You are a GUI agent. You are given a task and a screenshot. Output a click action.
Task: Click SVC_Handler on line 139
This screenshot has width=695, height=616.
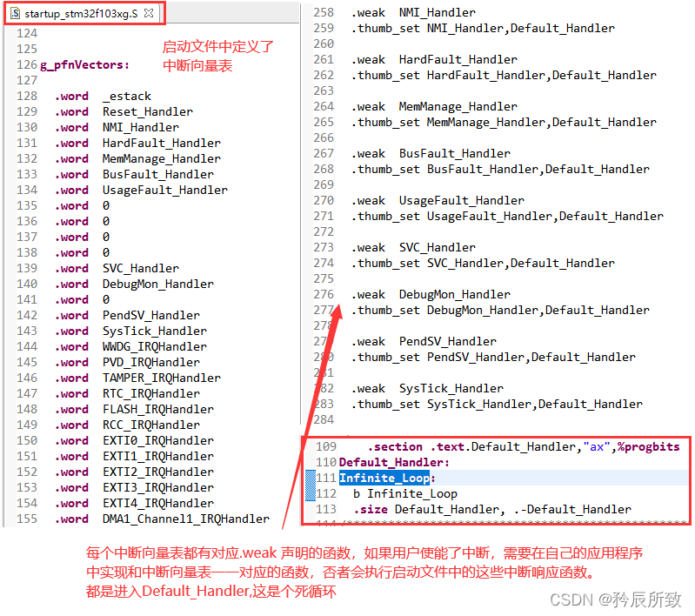[x=141, y=268]
